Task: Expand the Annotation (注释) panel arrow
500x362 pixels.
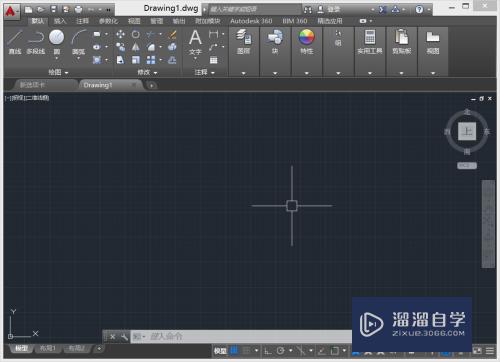Action: 213,72
